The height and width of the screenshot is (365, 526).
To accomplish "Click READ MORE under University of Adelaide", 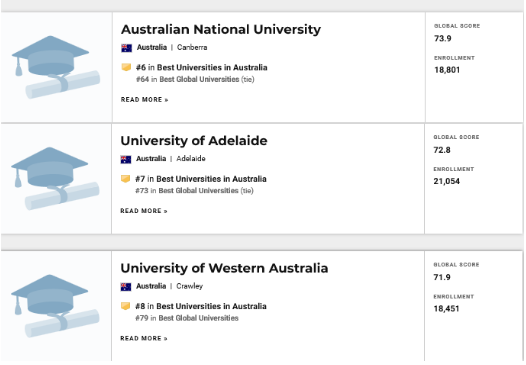I will (144, 211).
